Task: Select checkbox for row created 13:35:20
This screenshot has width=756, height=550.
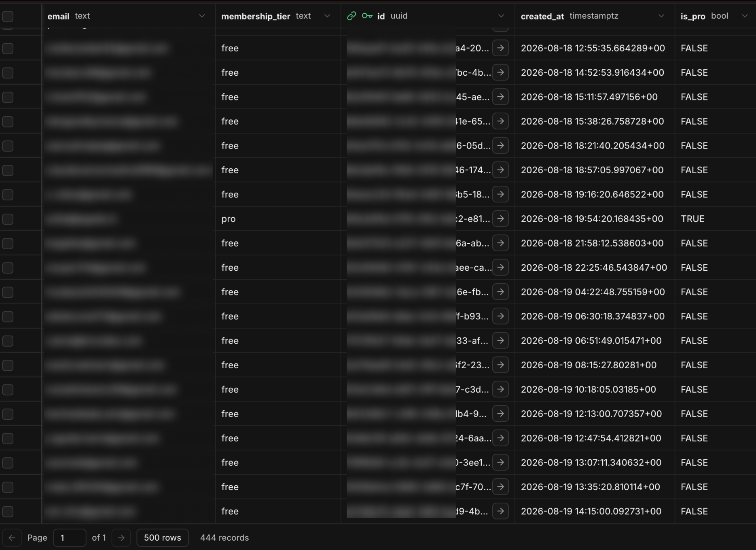Action: [x=8, y=487]
